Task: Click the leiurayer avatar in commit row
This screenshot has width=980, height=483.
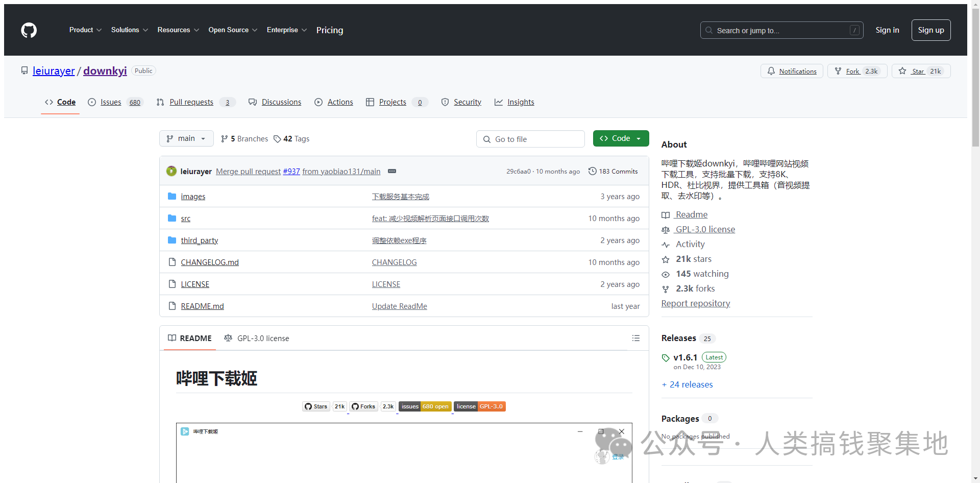Action: tap(171, 172)
